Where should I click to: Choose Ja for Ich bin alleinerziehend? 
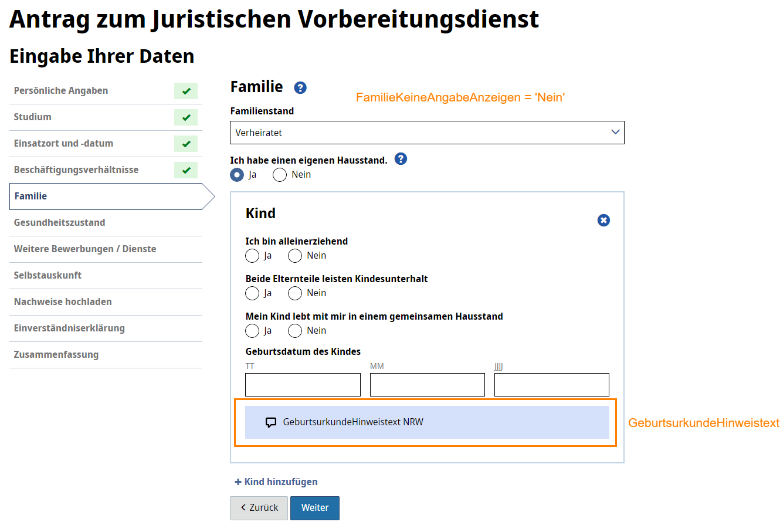(x=252, y=256)
